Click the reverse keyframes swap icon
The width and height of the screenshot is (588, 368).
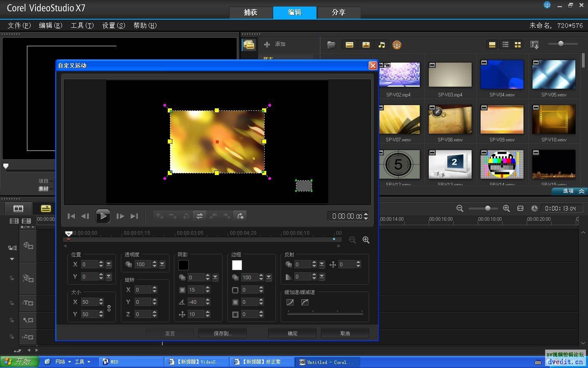coord(199,216)
